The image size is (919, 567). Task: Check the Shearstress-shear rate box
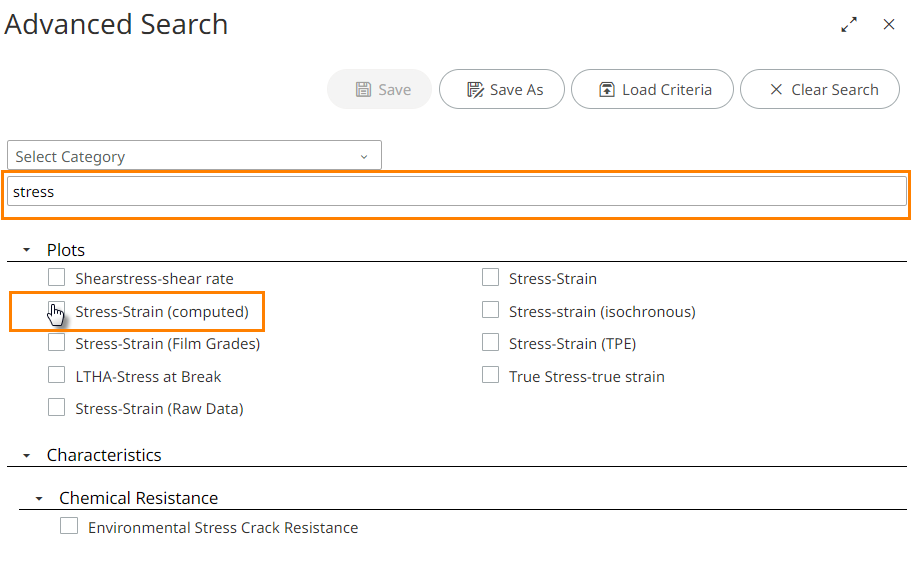[57, 278]
